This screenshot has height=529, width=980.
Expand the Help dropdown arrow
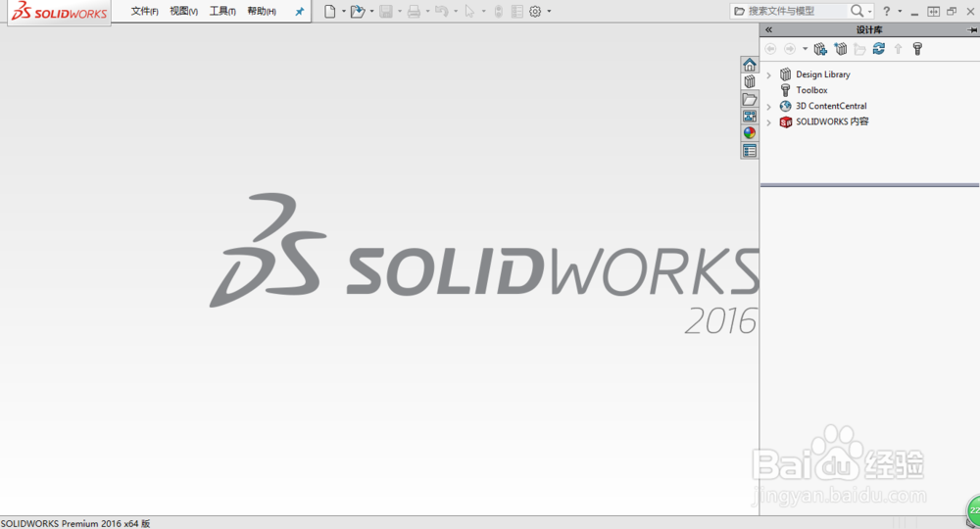coord(900,11)
